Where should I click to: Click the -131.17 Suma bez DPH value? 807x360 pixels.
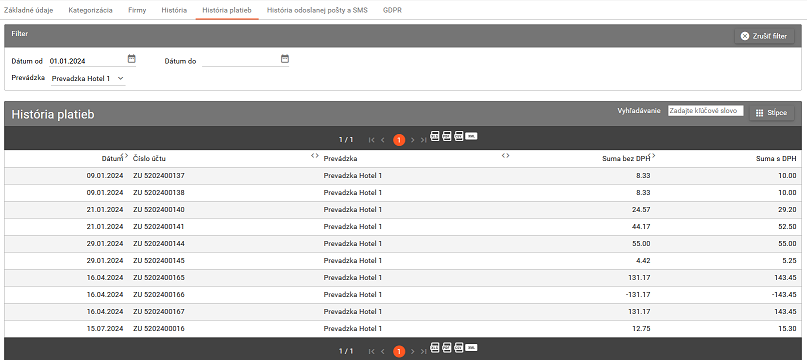(639, 295)
